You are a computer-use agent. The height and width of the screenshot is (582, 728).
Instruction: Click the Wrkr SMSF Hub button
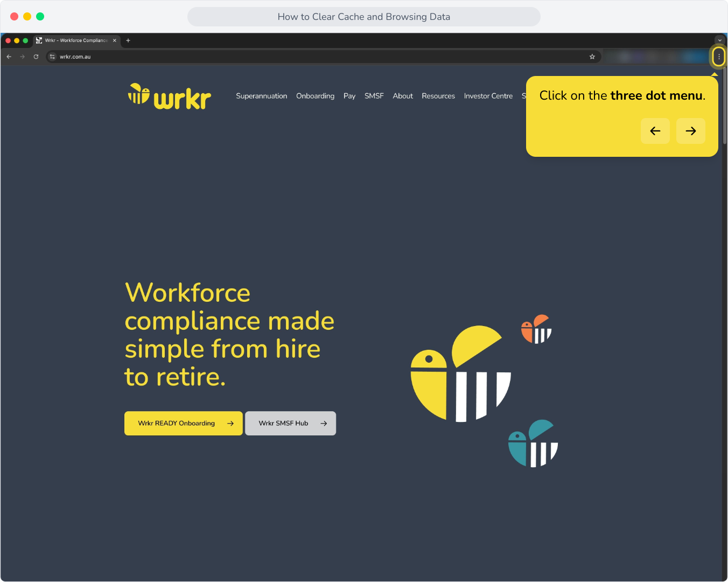click(291, 424)
